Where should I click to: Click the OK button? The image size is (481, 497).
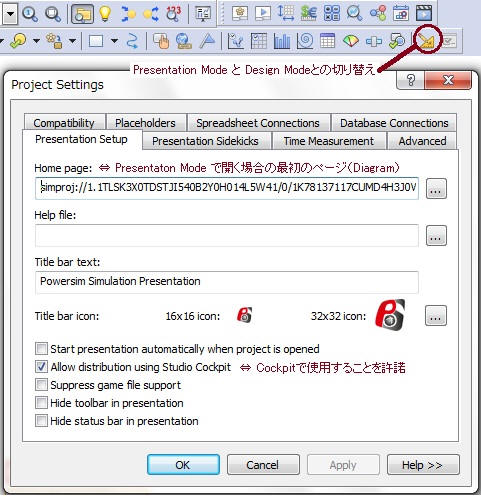coord(183,465)
